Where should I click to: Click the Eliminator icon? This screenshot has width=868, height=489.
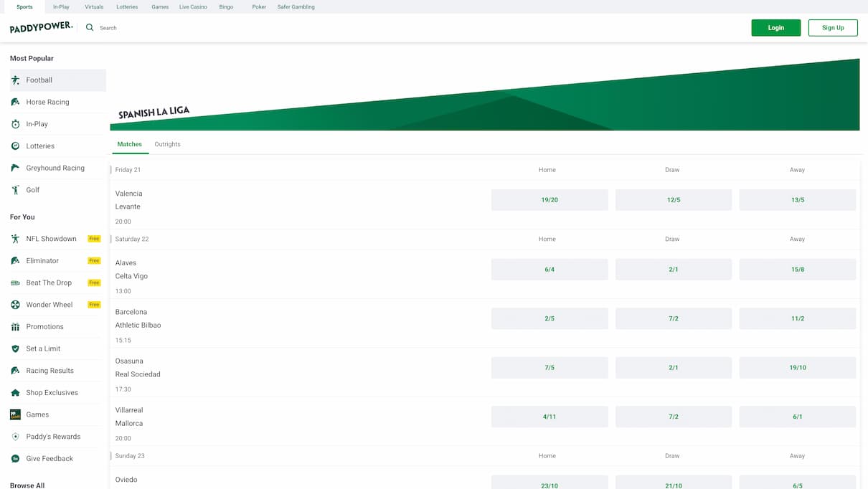coord(15,261)
